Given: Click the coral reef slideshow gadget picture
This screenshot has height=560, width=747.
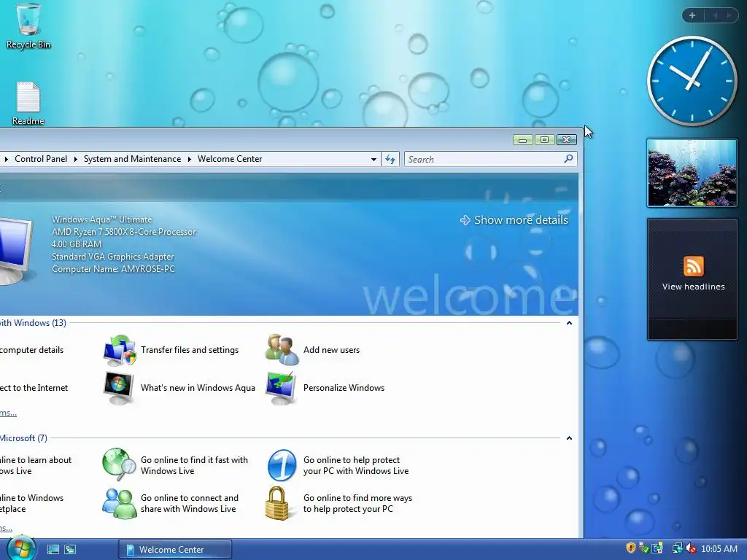Looking at the screenshot, I should click(x=692, y=173).
